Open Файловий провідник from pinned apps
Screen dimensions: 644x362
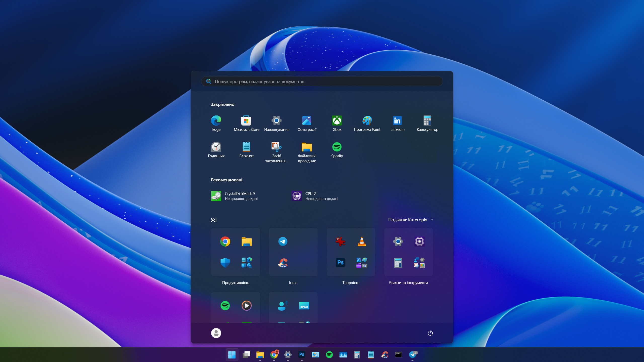(307, 149)
